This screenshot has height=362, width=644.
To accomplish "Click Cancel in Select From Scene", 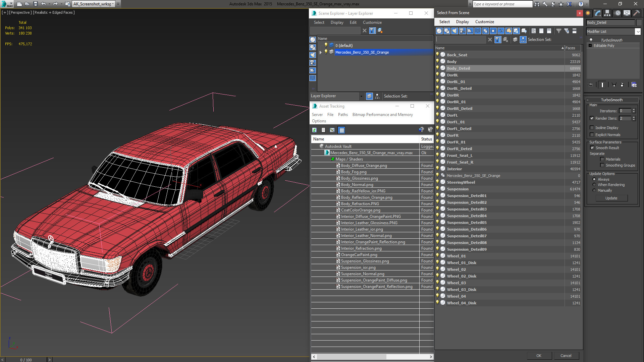I will click(x=566, y=356).
